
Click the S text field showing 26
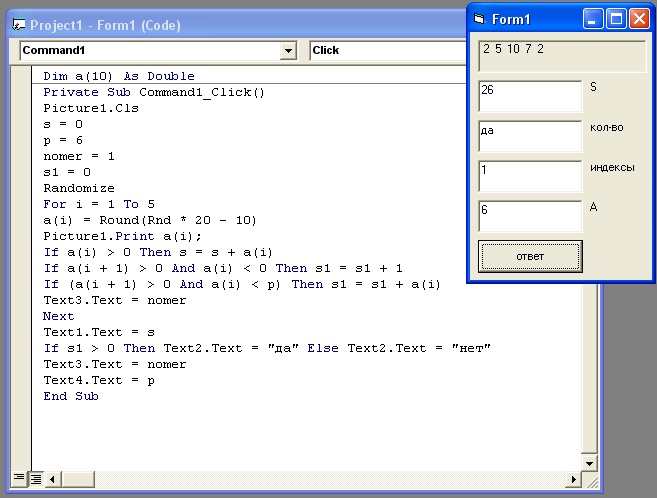point(530,96)
